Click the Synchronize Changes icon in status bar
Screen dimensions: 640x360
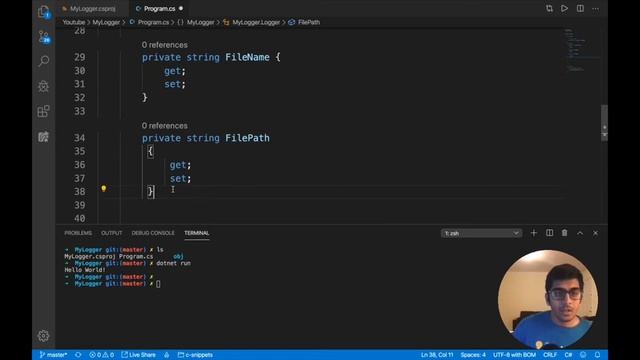click(78, 355)
